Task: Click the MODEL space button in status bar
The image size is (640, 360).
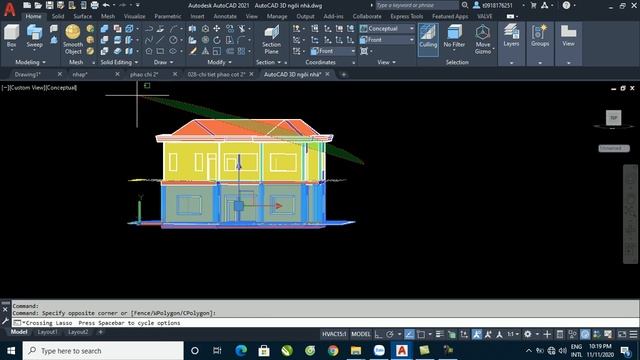Action: click(361, 334)
